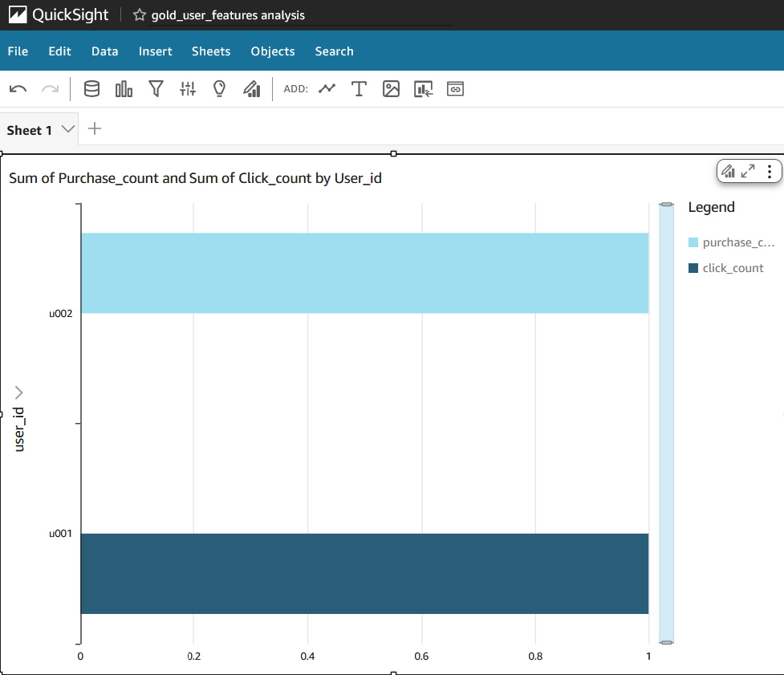
Task: Click the 0.8 x-axis value
Action: (x=535, y=656)
